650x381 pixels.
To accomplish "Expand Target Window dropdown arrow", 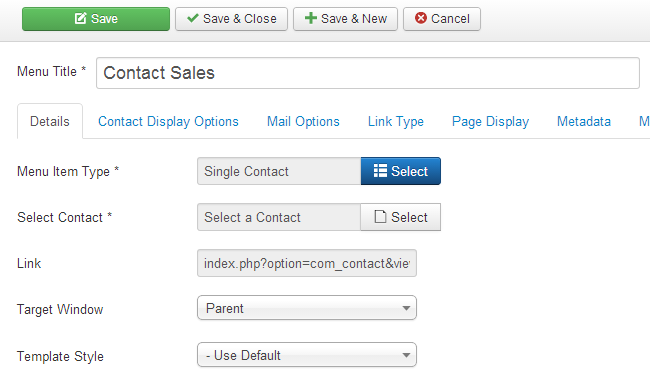I will [406, 308].
